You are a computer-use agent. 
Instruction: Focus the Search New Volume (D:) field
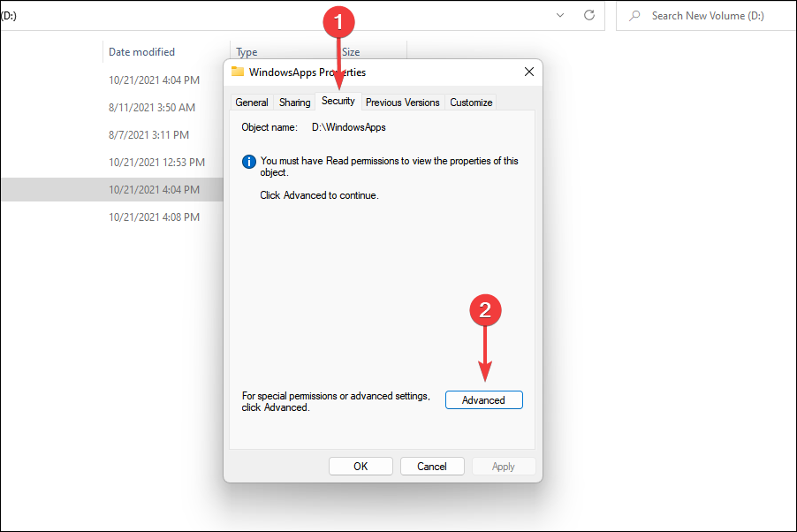click(707, 16)
